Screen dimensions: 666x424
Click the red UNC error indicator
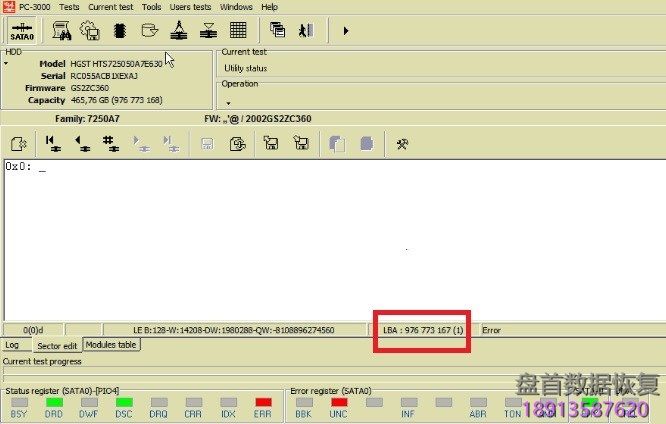[x=339, y=402]
